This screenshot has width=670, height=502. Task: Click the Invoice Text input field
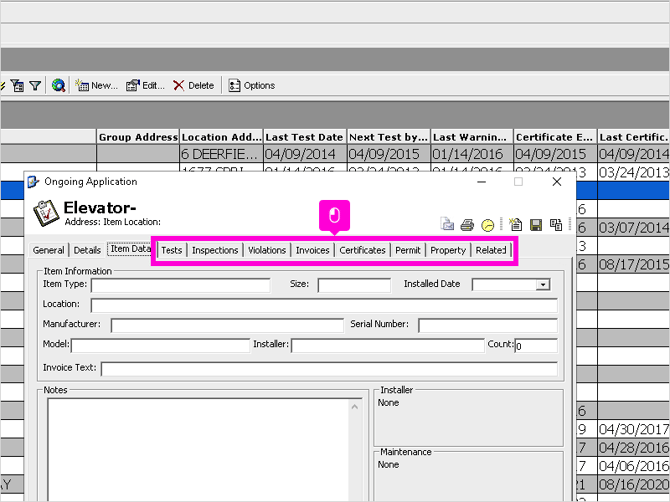pos(329,369)
